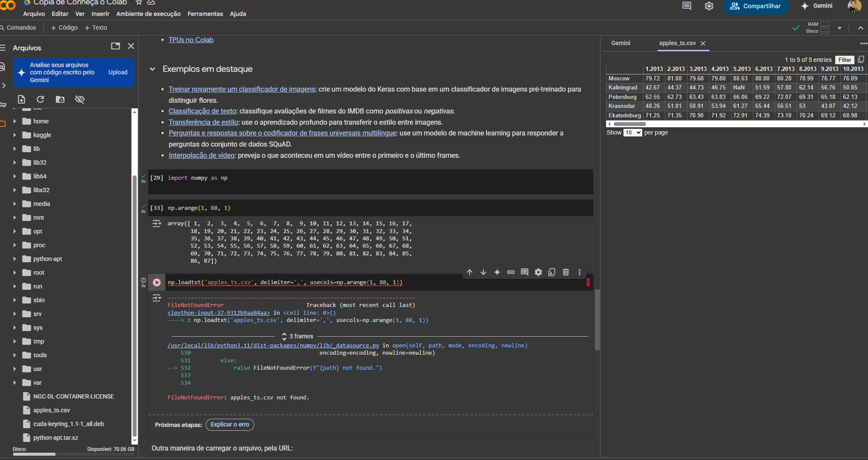Toggle output options for error cell

click(x=157, y=298)
